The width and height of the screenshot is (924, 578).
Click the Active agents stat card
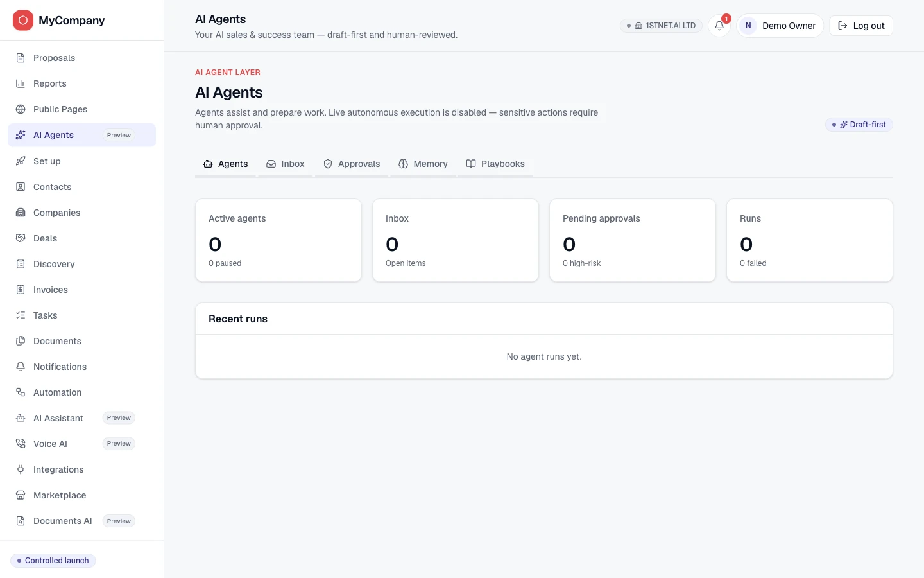point(278,240)
